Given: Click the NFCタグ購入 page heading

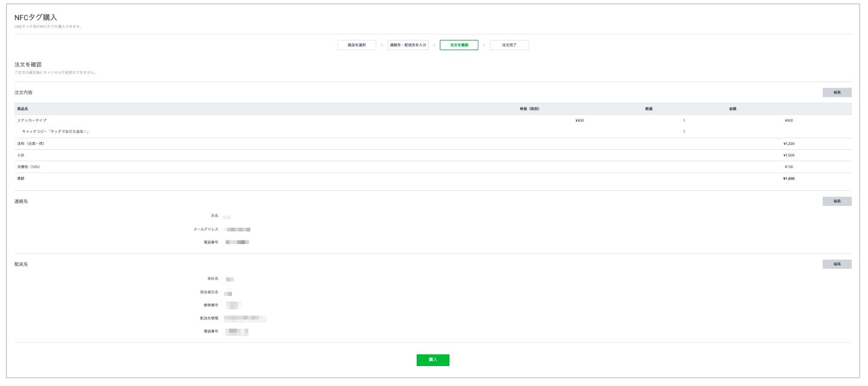Looking at the screenshot, I should (36, 18).
